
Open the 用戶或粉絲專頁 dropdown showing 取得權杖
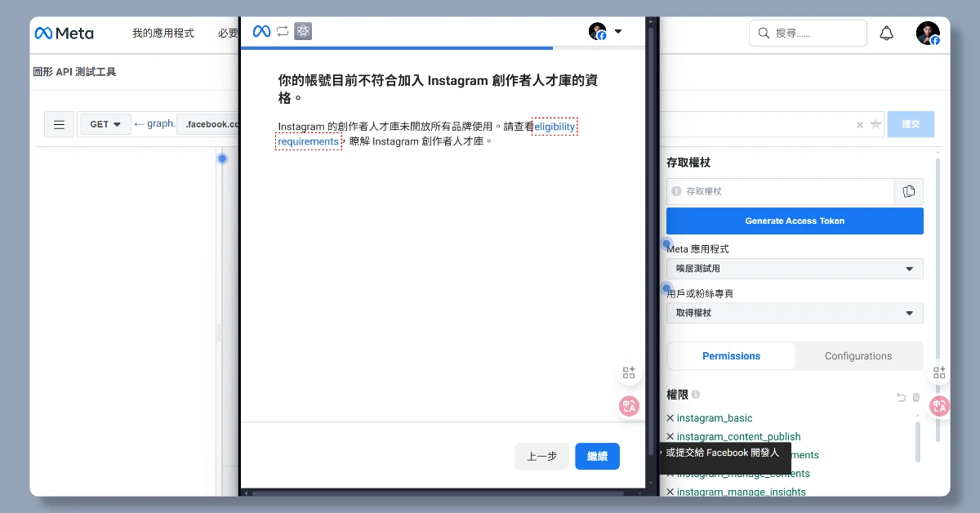tap(795, 313)
